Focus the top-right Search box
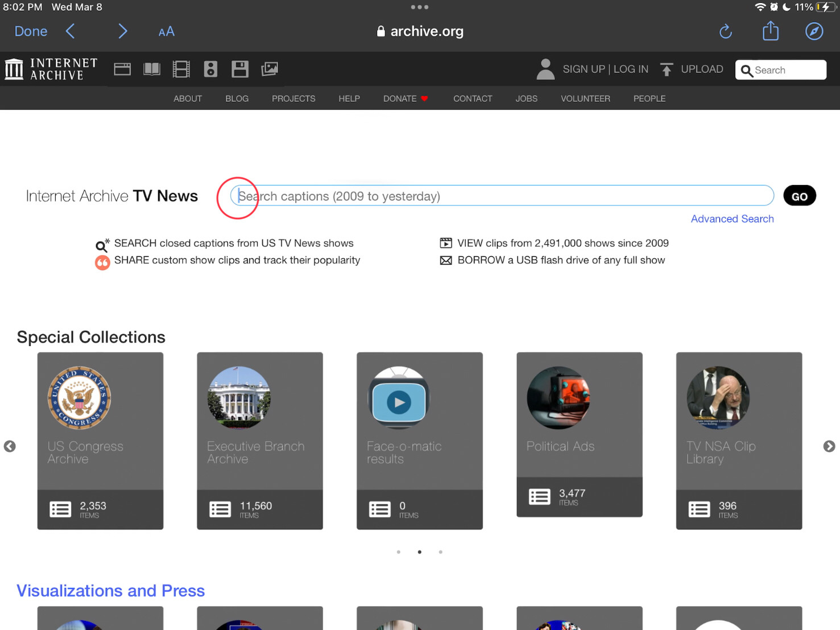The image size is (840, 630). coord(780,70)
